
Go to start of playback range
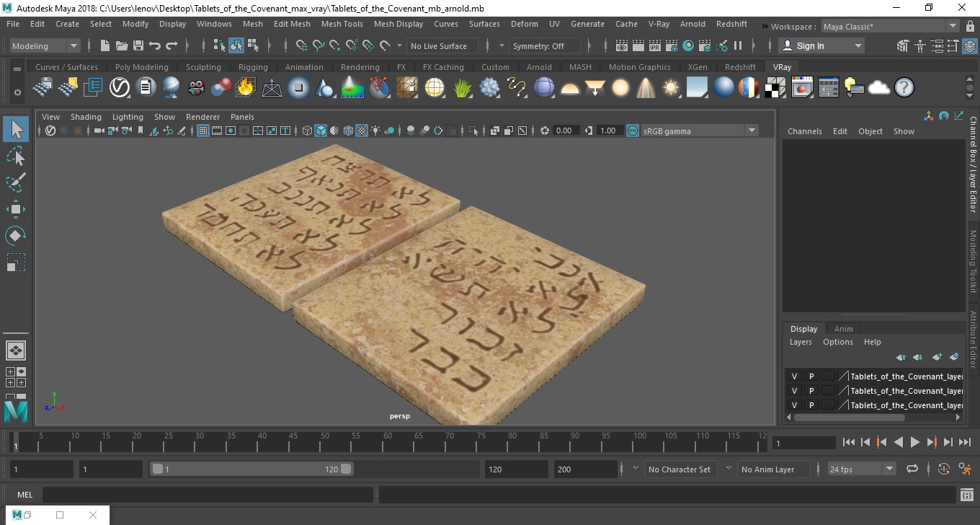pos(849,443)
